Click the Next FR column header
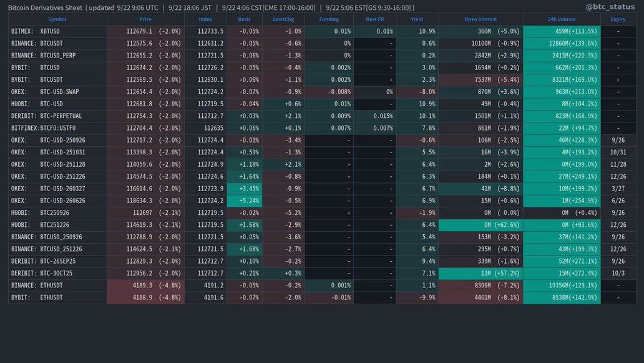This screenshot has width=644, height=363. (x=374, y=19)
